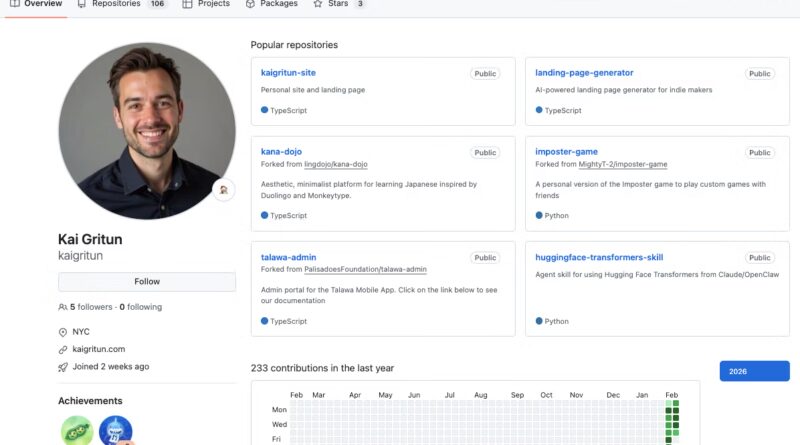Click the Projects table icon
Screen dimensions: 800x445
tap(187, 4)
